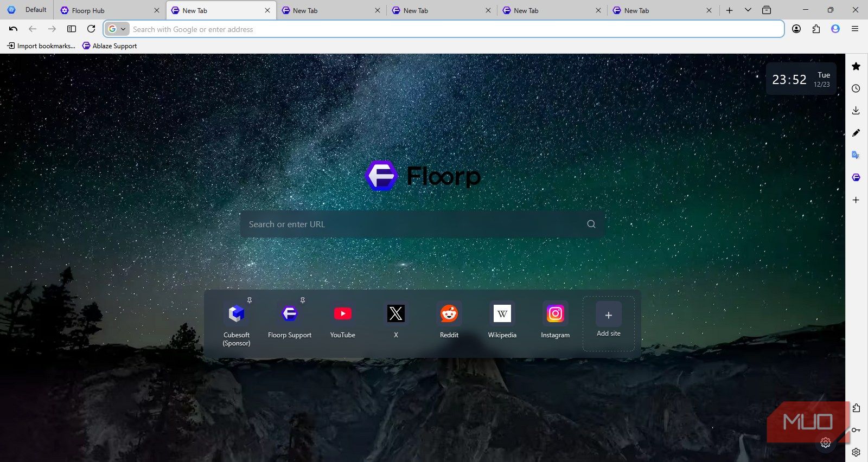This screenshot has width=868, height=462.
Task: Click the magnifier search icon in page
Action: coord(591,224)
